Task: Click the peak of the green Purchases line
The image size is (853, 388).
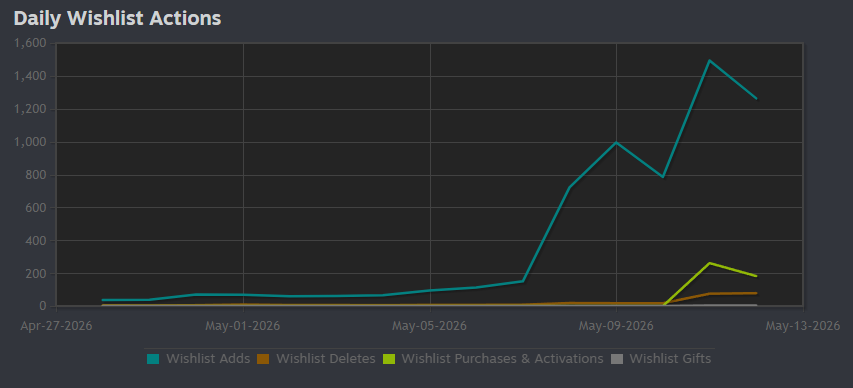Action: tap(709, 263)
